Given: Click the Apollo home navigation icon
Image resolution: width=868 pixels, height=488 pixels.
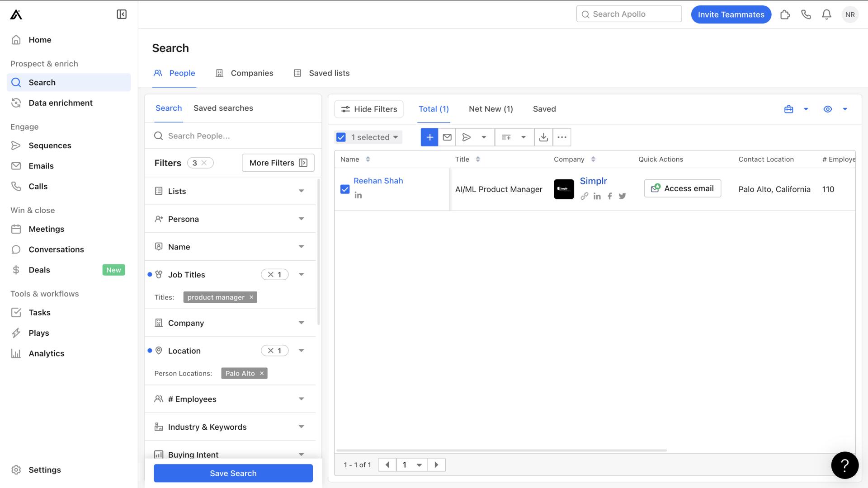Looking at the screenshot, I should (x=16, y=14).
